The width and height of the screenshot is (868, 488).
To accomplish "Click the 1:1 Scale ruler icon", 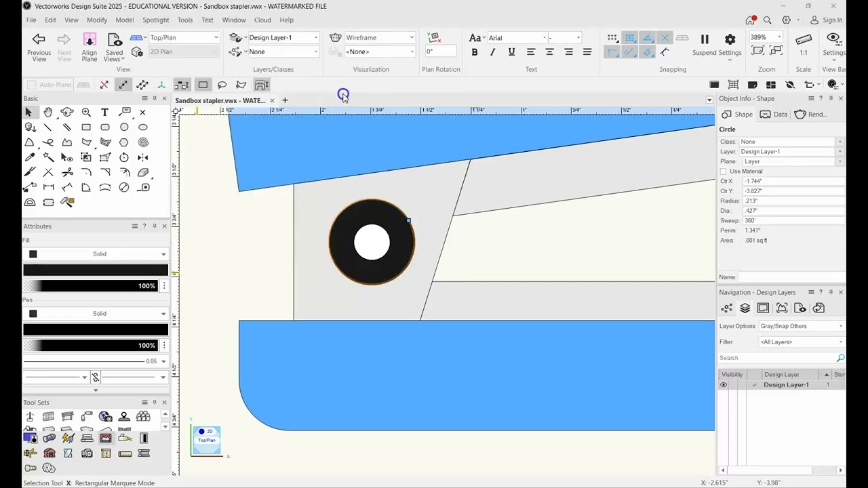I will [804, 39].
